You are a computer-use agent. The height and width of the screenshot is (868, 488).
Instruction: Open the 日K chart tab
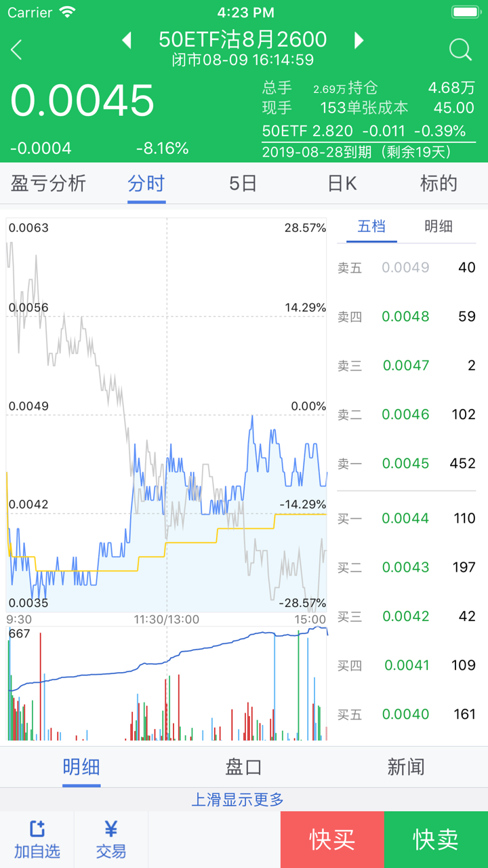[342, 183]
